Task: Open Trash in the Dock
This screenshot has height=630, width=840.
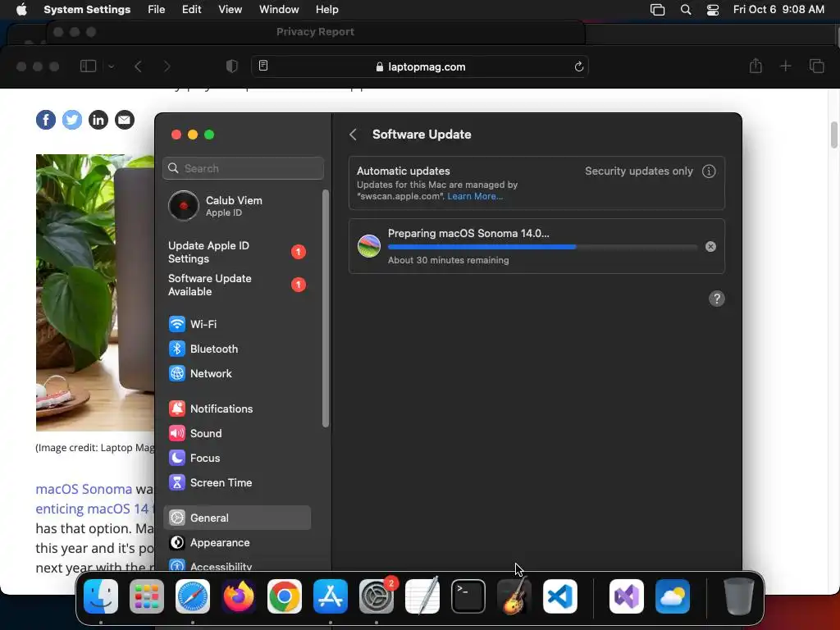Action: 739,596
